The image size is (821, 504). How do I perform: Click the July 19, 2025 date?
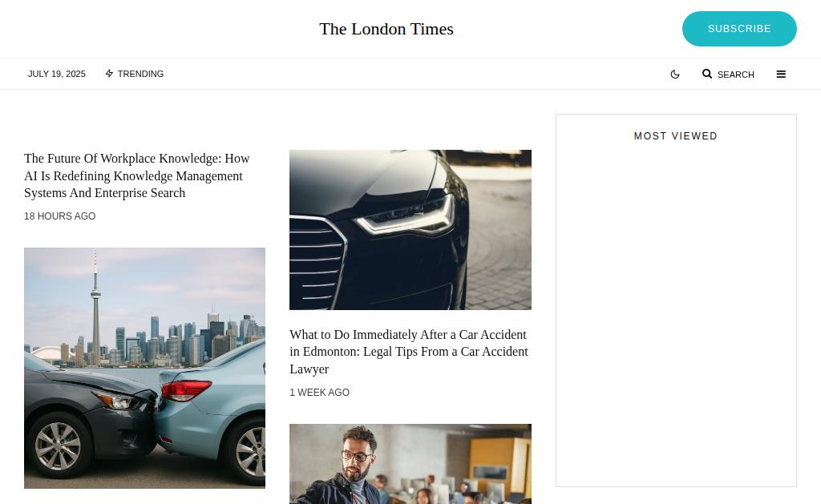(x=57, y=74)
